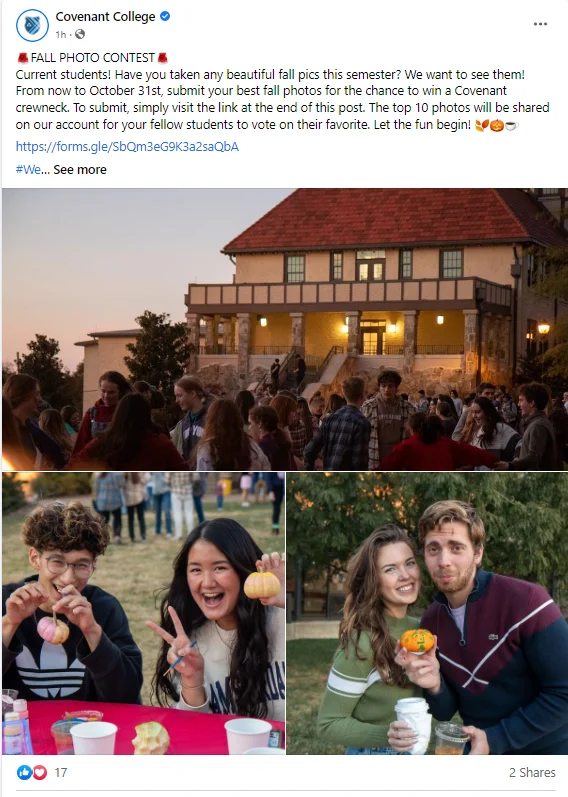Open the 2 Shares list
568x797 pixels.
532,772
